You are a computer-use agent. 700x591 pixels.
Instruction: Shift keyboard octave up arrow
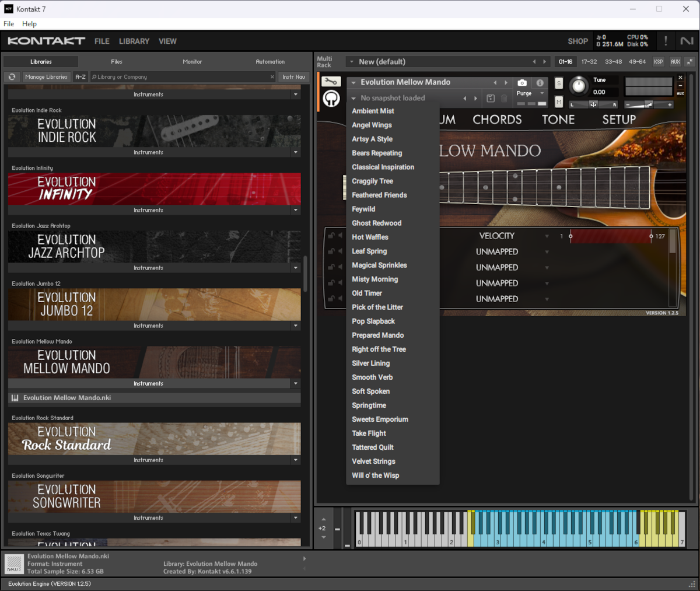tap(324, 519)
